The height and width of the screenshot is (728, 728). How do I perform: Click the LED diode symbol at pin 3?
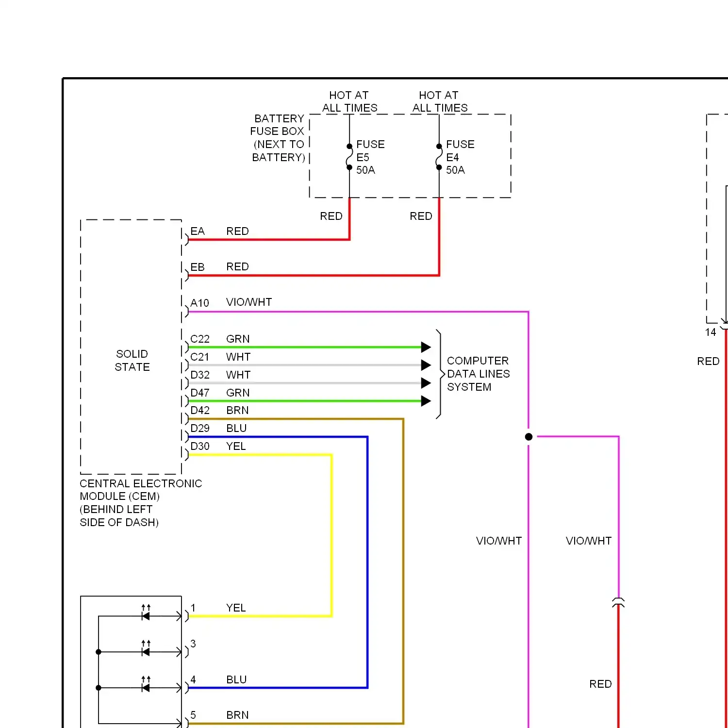(x=146, y=649)
